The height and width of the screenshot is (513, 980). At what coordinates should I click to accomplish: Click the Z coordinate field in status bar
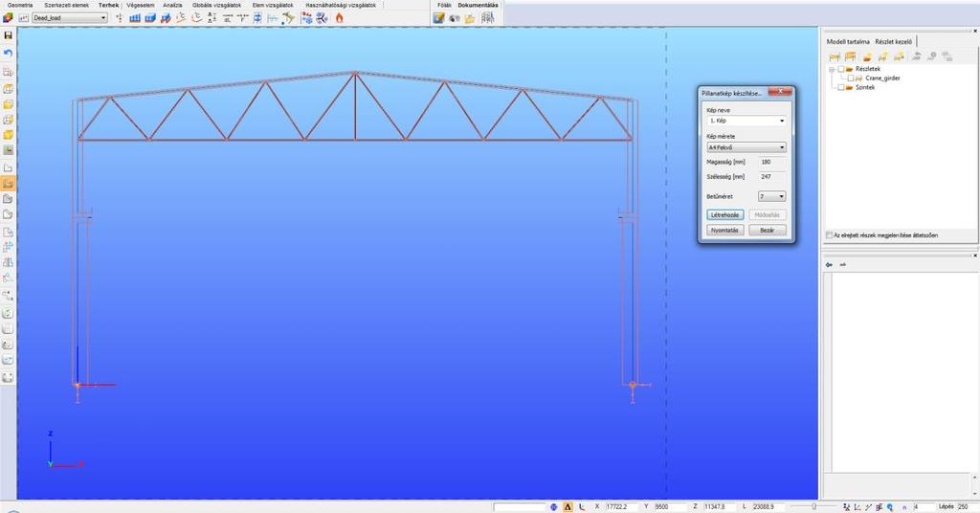(x=719, y=506)
